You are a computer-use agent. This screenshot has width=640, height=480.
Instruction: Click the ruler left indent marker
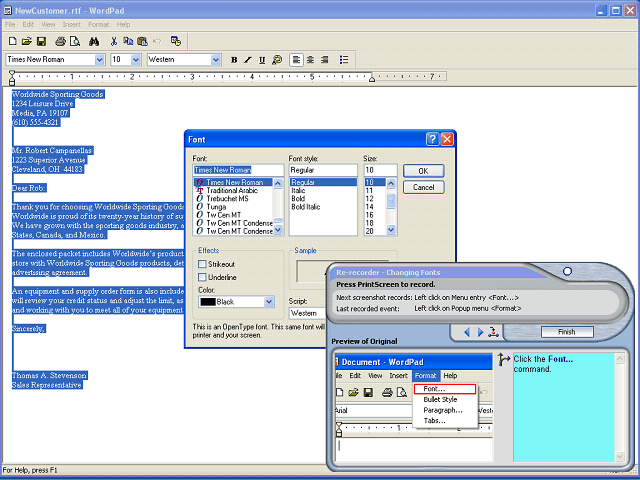(12, 77)
